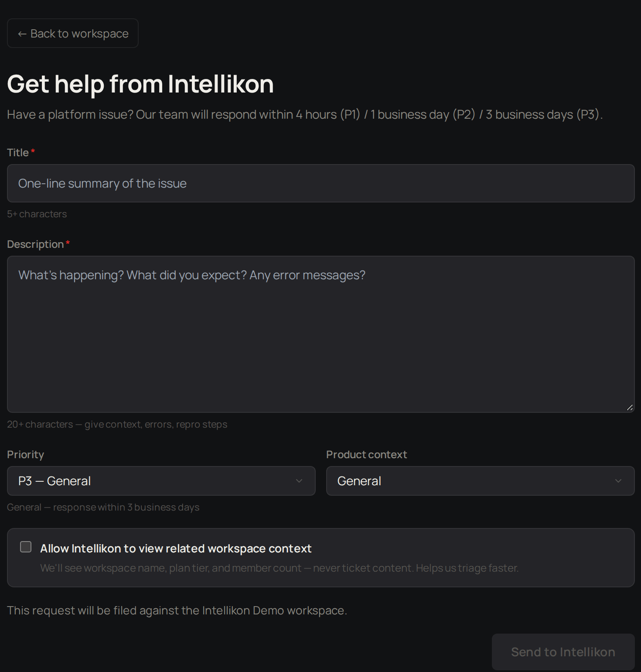
Task: Submit with Send to Intellikon button
Action: point(563,652)
